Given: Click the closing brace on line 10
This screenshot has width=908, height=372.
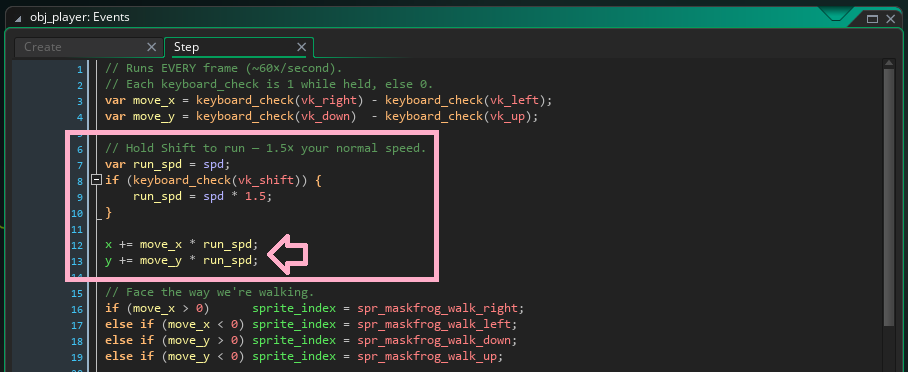Looking at the screenshot, I should pos(108,213).
